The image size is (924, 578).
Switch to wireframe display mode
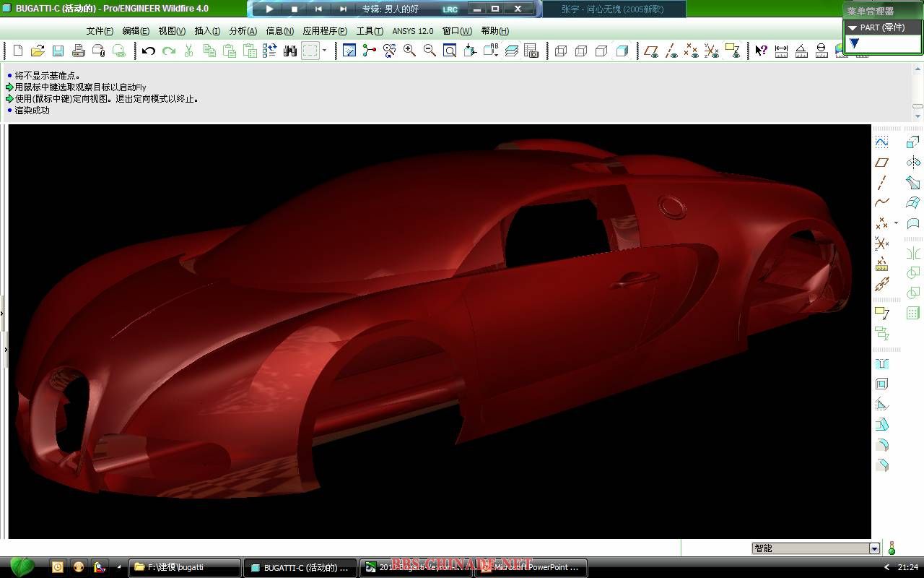pos(561,51)
